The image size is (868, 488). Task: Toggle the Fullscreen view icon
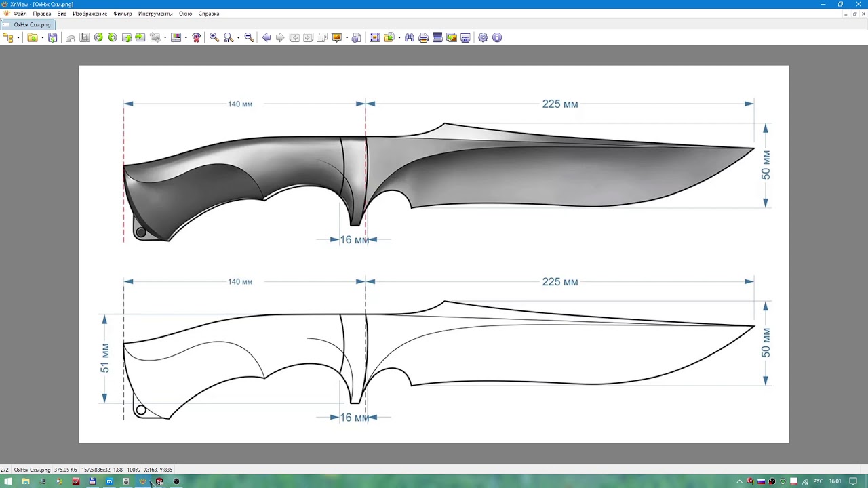(x=374, y=38)
